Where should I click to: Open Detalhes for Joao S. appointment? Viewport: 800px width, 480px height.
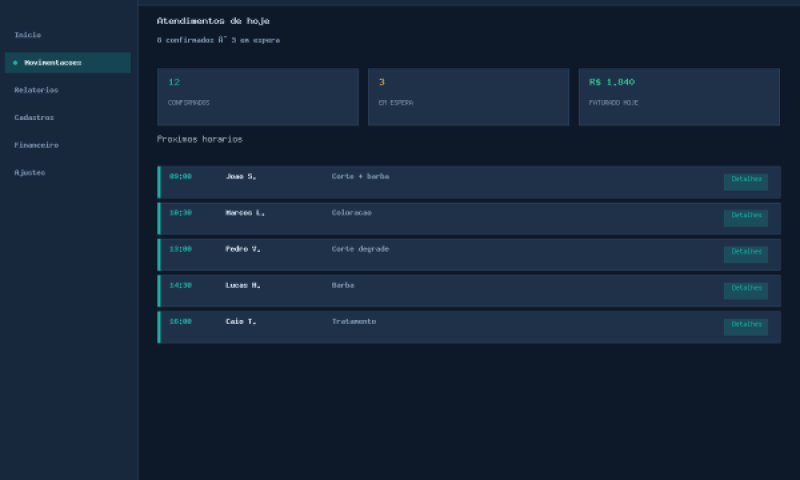point(746,182)
